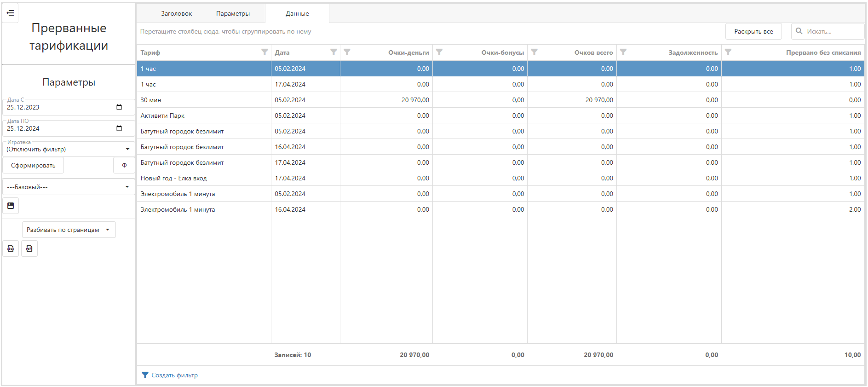
Task: Open filter for Очков всего column
Action: pos(535,52)
